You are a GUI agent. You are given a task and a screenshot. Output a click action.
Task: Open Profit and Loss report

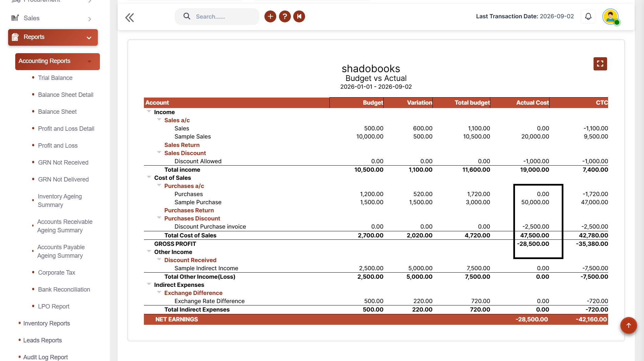coord(58,146)
